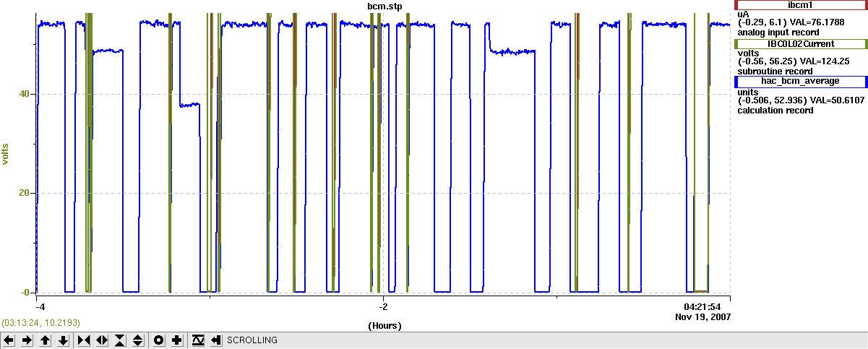Click the 'subroutine record' description

(775, 71)
